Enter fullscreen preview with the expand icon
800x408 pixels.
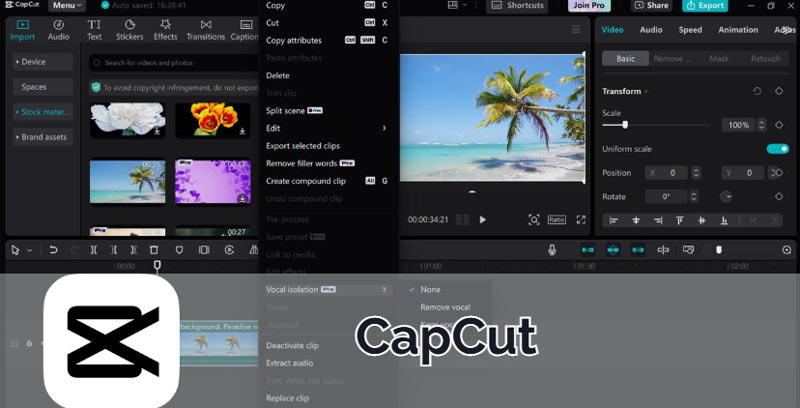click(x=581, y=220)
